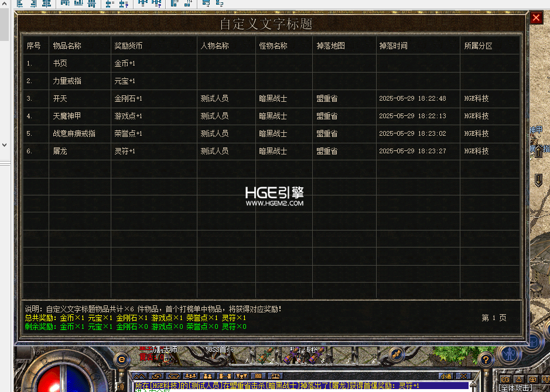Toggle the sound speaker icon by the chat
This screenshot has width=550, height=392.
pyautogui.click(x=121, y=386)
